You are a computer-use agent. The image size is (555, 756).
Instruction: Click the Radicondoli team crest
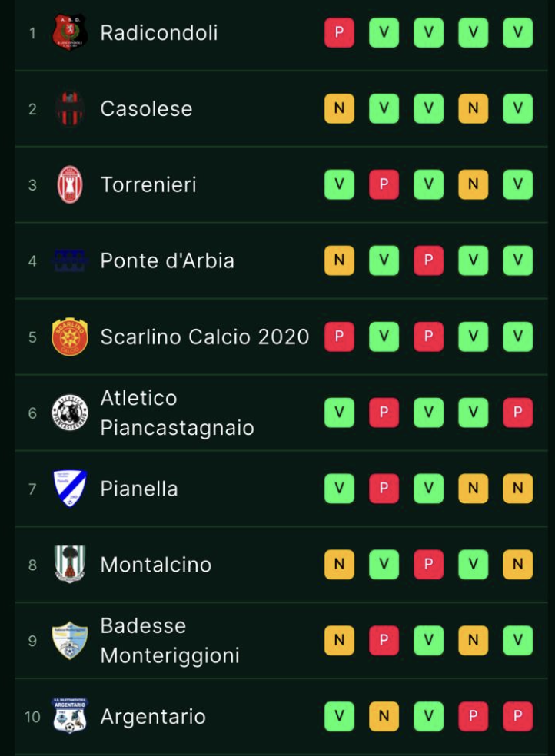(x=69, y=33)
